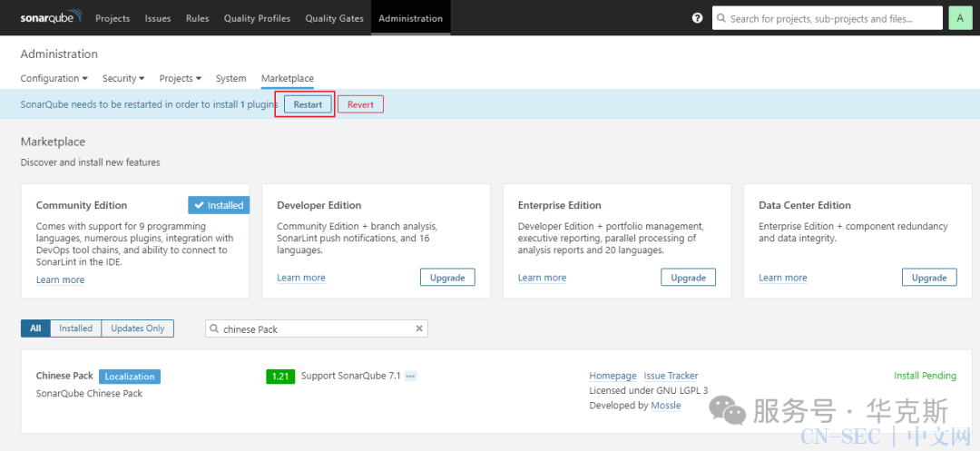
Task: Select the Updates Only filter
Action: click(x=138, y=328)
